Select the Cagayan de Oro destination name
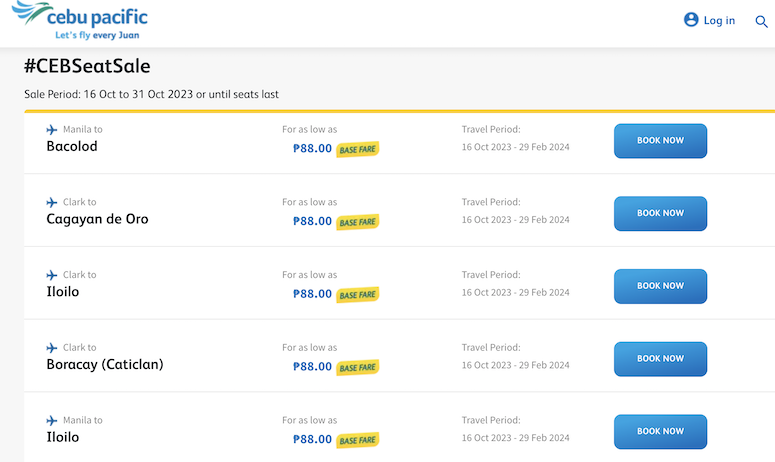Screen dimensions: 775x462 [x=97, y=219]
